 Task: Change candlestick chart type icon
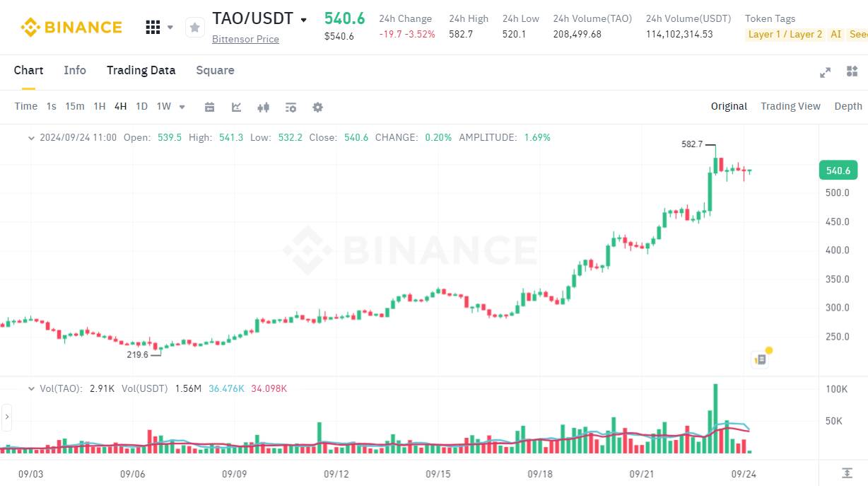coord(264,107)
